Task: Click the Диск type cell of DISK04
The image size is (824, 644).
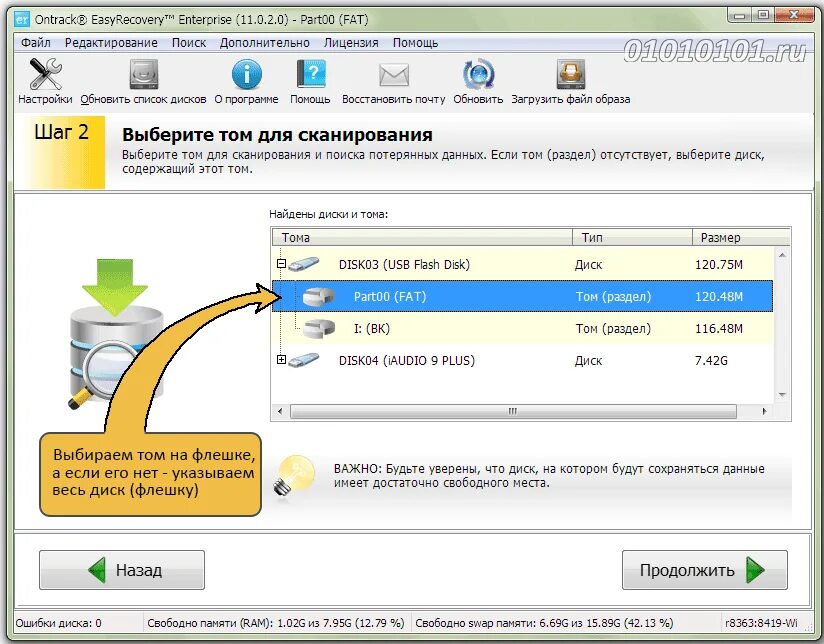Action: [x=588, y=361]
